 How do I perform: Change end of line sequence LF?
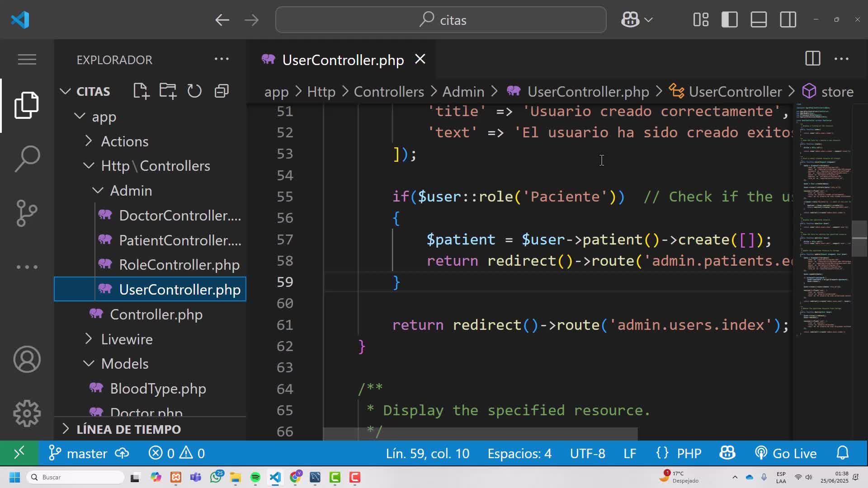click(x=630, y=453)
